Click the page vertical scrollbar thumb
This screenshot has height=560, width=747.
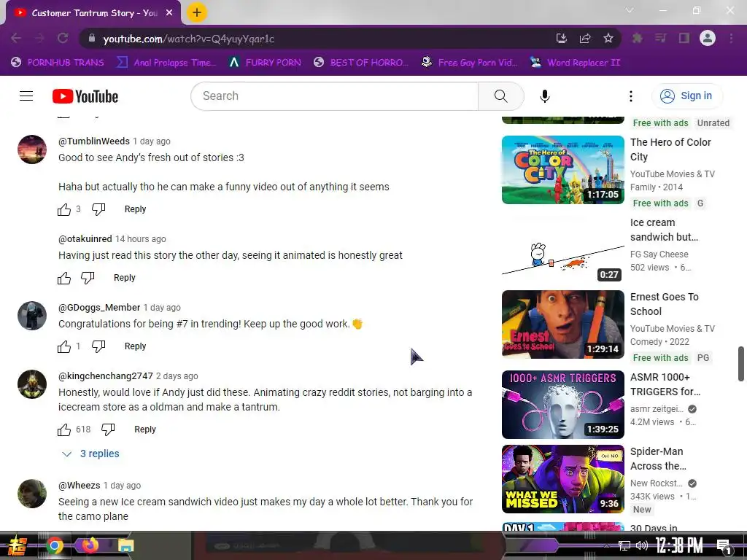(x=741, y=364)
